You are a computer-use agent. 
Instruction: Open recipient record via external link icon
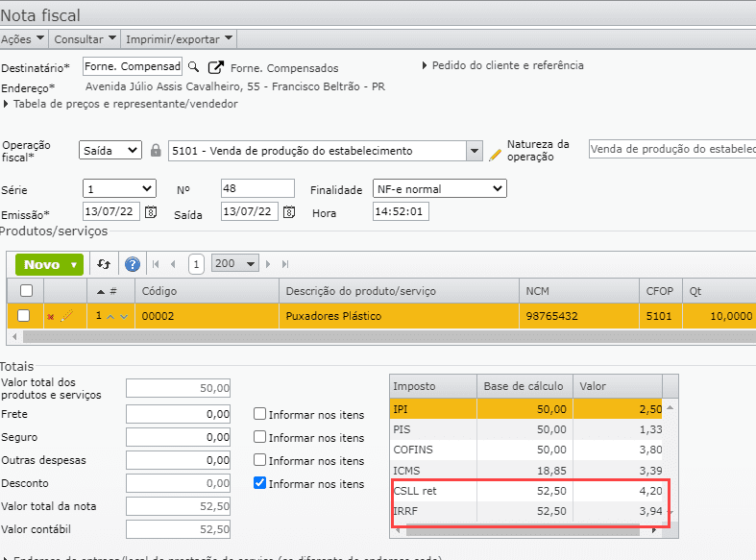pos(216,67)
